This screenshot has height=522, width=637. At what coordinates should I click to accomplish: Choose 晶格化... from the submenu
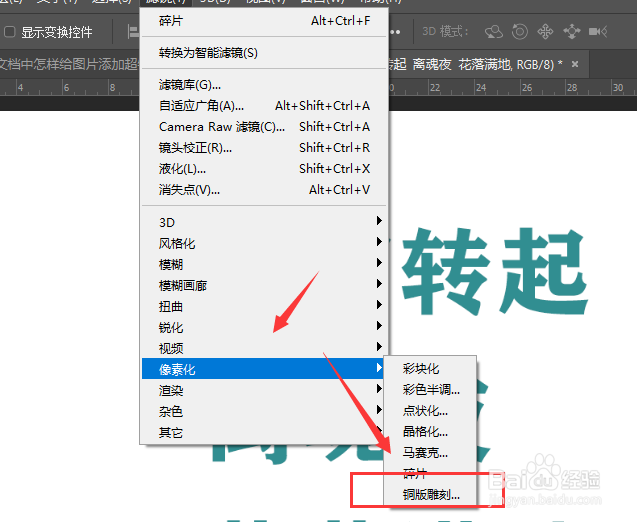tap(430, 431)
